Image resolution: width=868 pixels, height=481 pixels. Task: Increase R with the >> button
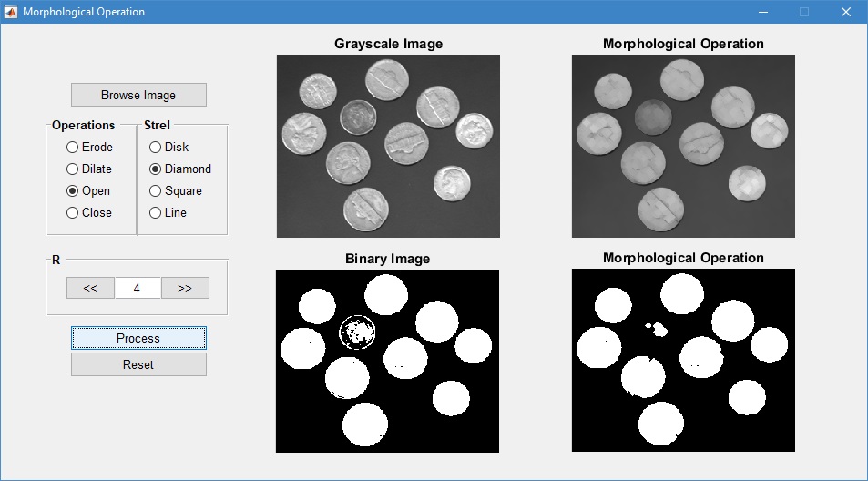coord(185,288)
